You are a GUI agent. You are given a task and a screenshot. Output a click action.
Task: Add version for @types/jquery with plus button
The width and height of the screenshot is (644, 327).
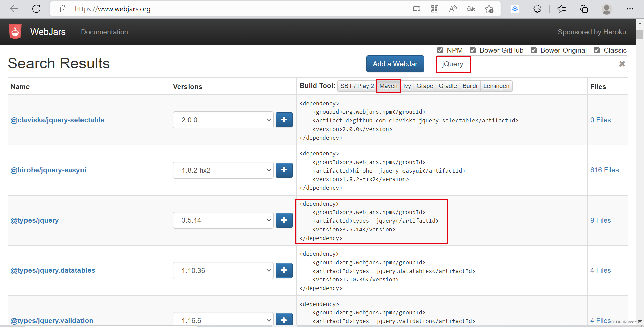pos(284,220)
